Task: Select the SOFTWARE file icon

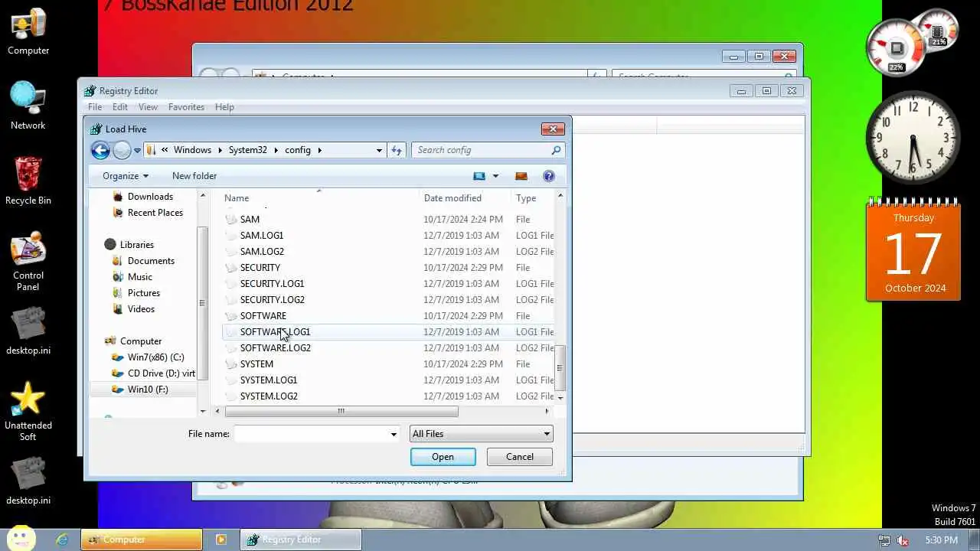Action: (231, 316)
